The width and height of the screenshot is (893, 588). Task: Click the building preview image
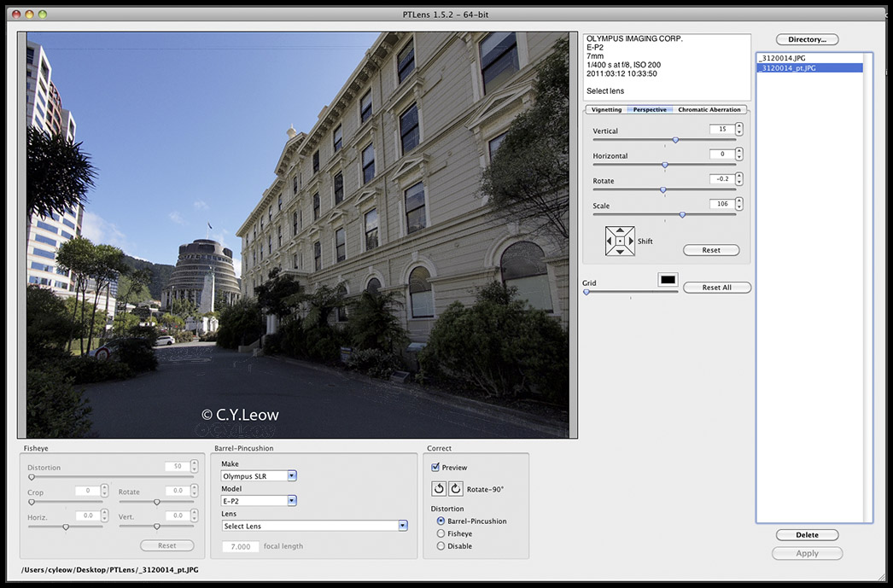[297, 235]
